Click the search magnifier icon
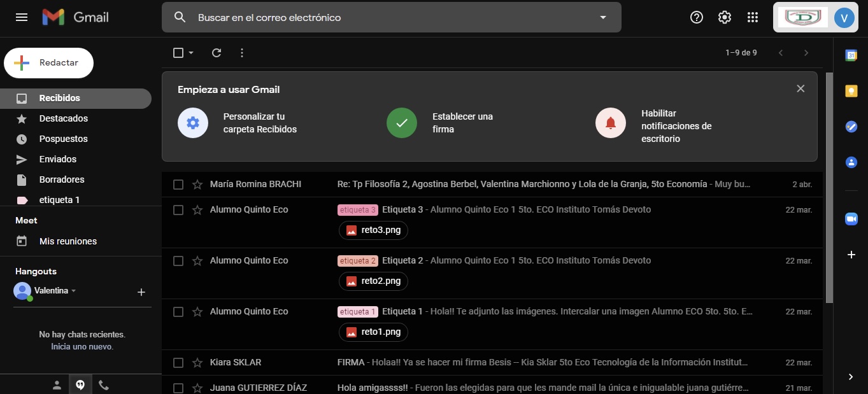Viewport: 868px width, 394px height. point(180,17)
